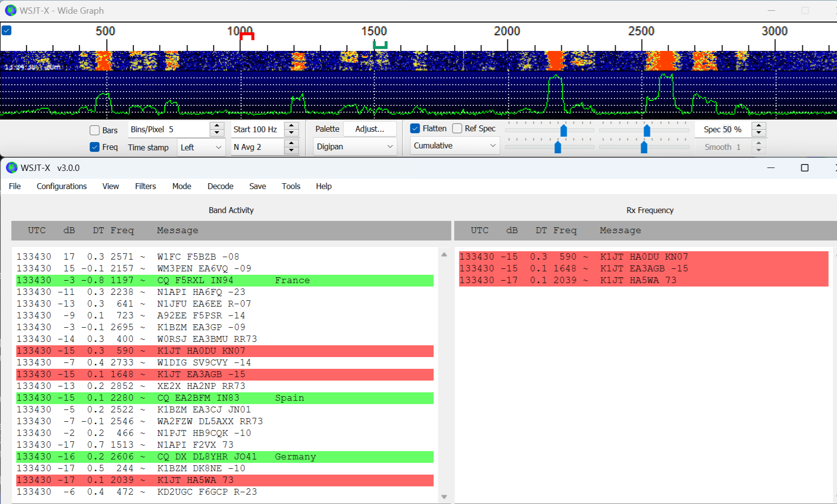The width and height of the screenshot is (837, 504).
Task: Open the Save menu
Action: 258,186
